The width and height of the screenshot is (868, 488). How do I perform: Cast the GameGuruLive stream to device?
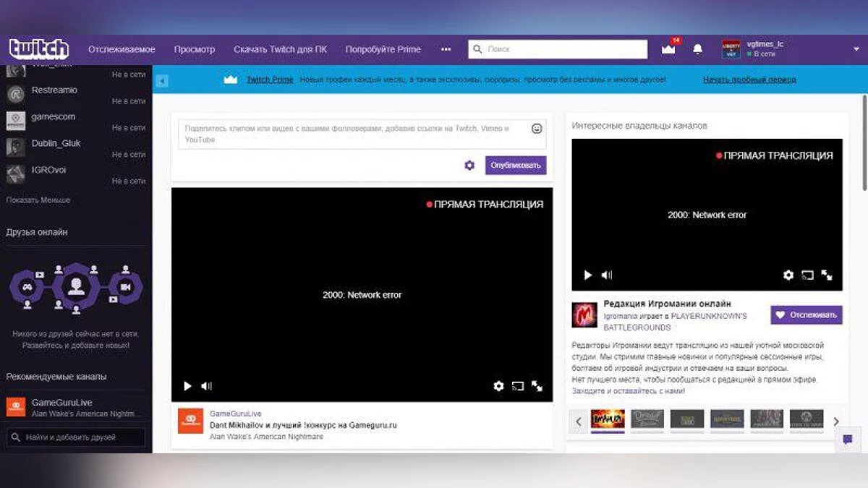tap(517, 386)
